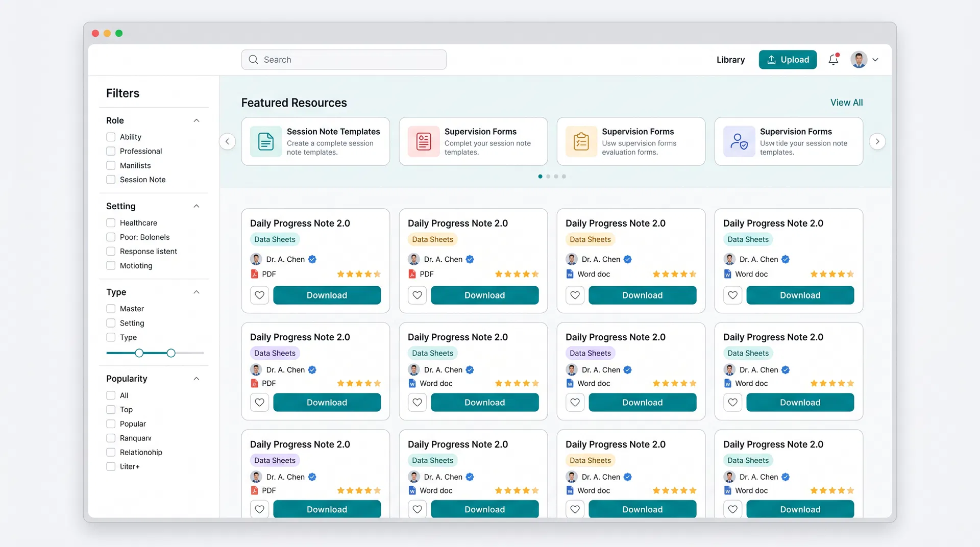Favorite the first Daily Progress Note with heart button
Image resolution: width=980 pixels, height=547 pixels.
pos(259,295)
